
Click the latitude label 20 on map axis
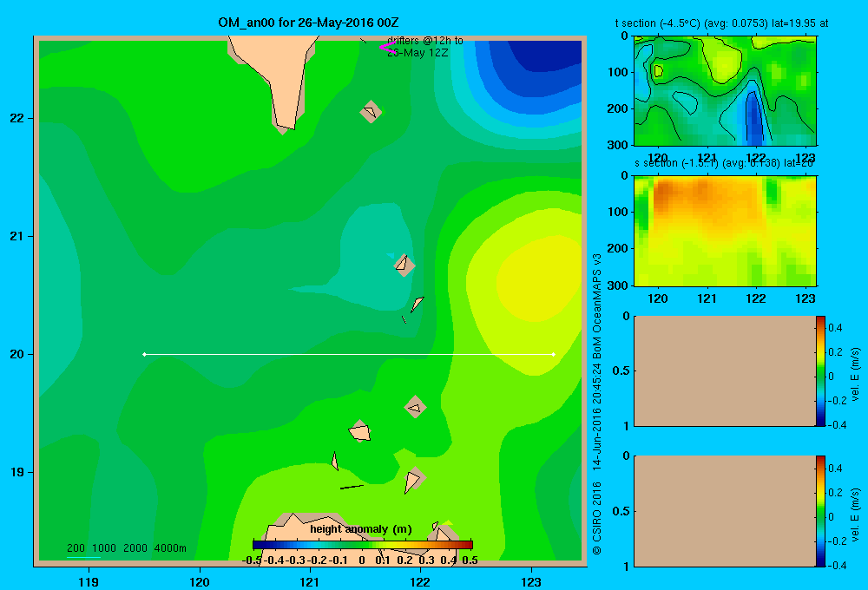pyautogui.click(x=17, y=354)
